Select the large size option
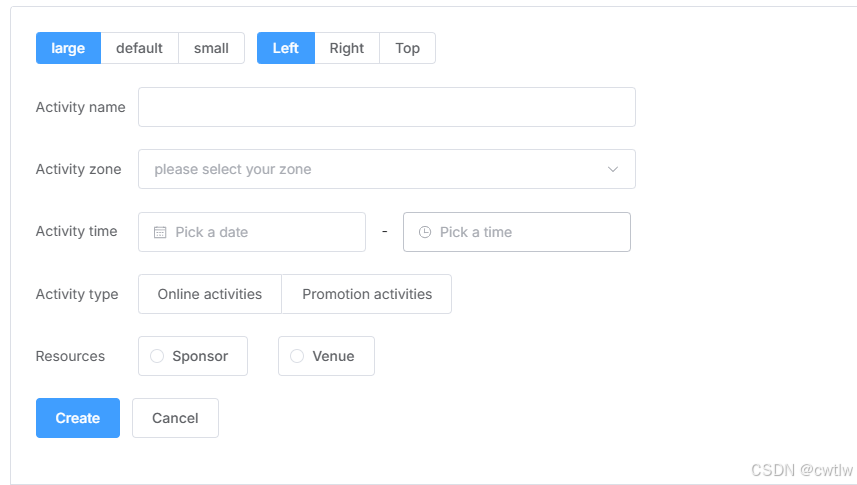 (x=68, y=48)
